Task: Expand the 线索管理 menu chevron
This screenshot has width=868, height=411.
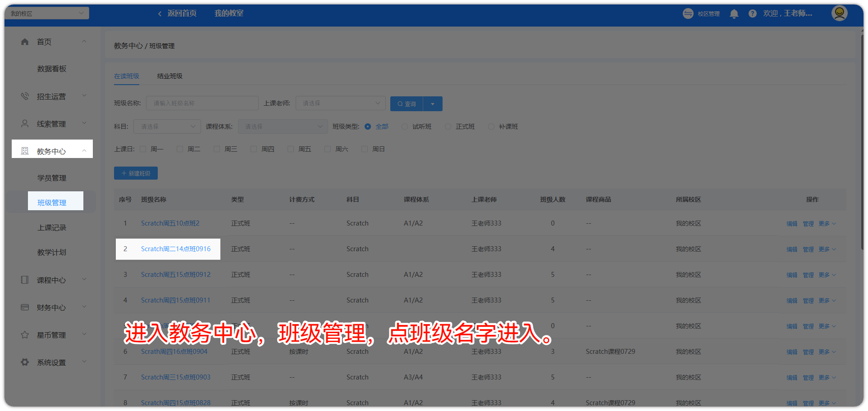Action: point(84,123)
